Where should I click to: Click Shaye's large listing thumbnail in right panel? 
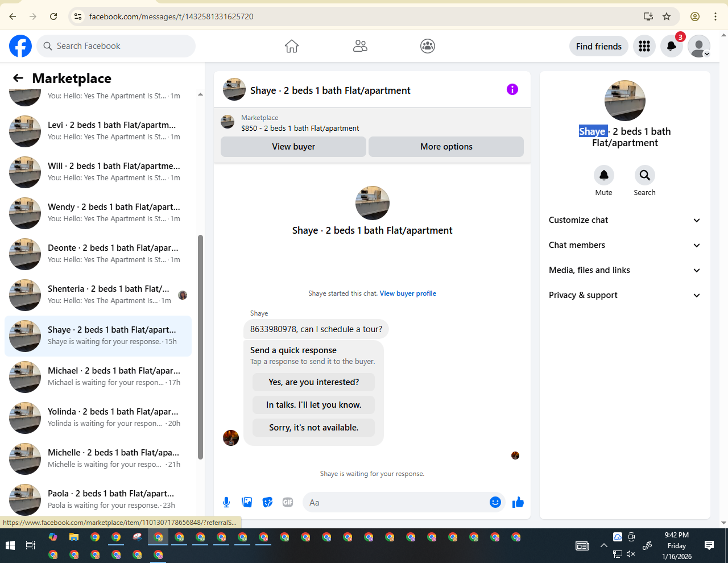pyautogui.click(x=625, y=101)
